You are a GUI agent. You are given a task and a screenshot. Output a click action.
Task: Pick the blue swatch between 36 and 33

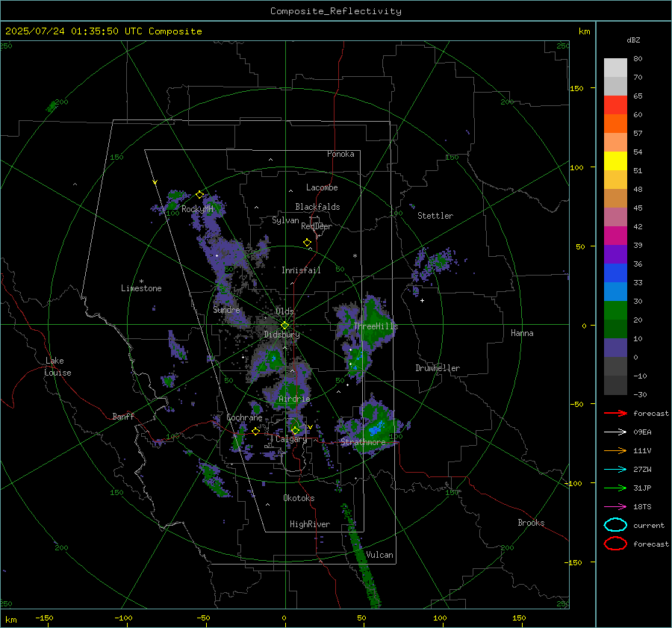coord(615,273)
